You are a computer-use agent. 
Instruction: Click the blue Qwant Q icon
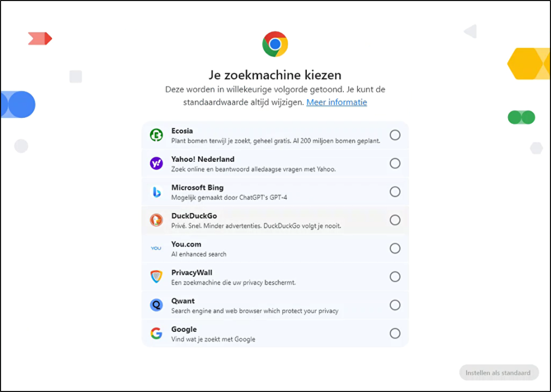[156, 305]
